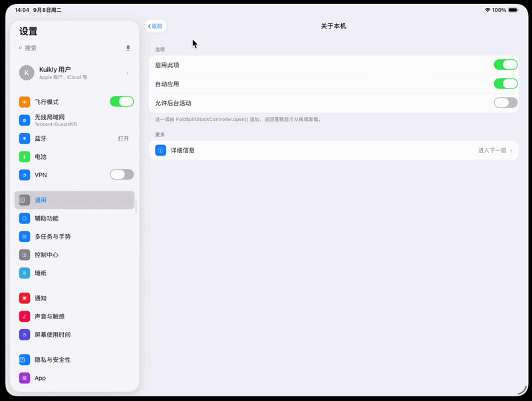Viewport: 532px width, 401px height.
Task: Click the Sounds & Haptics icon
Action: (x=25, y=317)
